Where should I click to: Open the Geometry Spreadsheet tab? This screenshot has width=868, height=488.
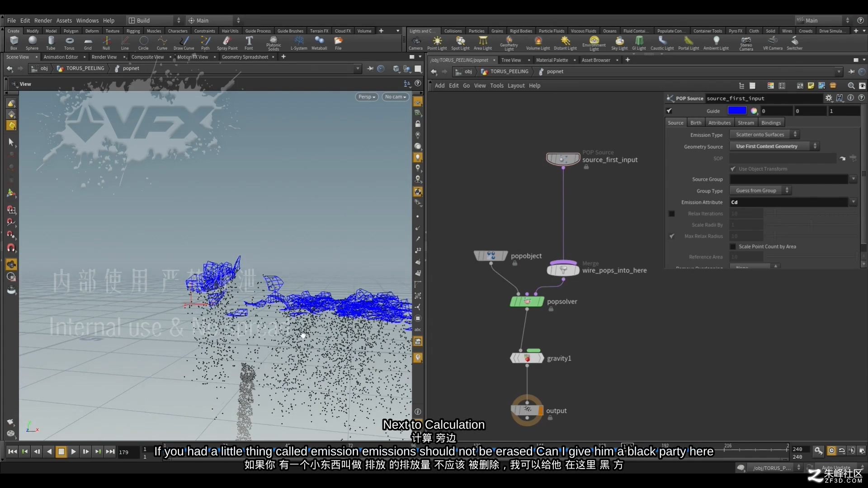click(x=245, y=57)
